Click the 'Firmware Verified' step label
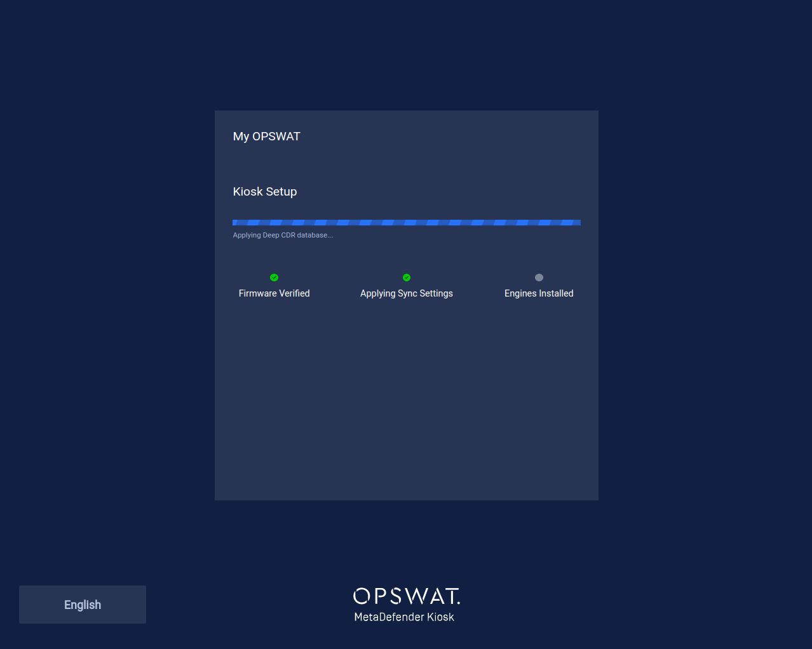Screen dimensions: 812x649 click(x=274, y=293)
